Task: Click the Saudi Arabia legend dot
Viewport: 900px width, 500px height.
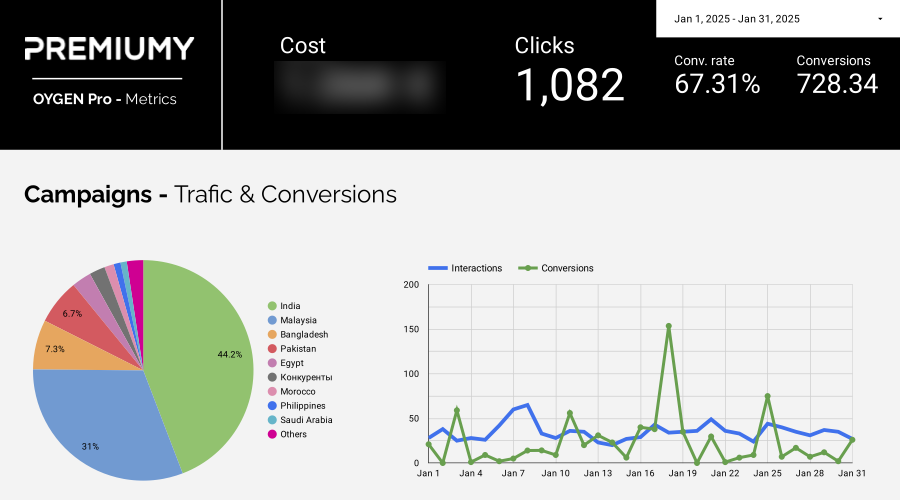Action: coord(272,420)
